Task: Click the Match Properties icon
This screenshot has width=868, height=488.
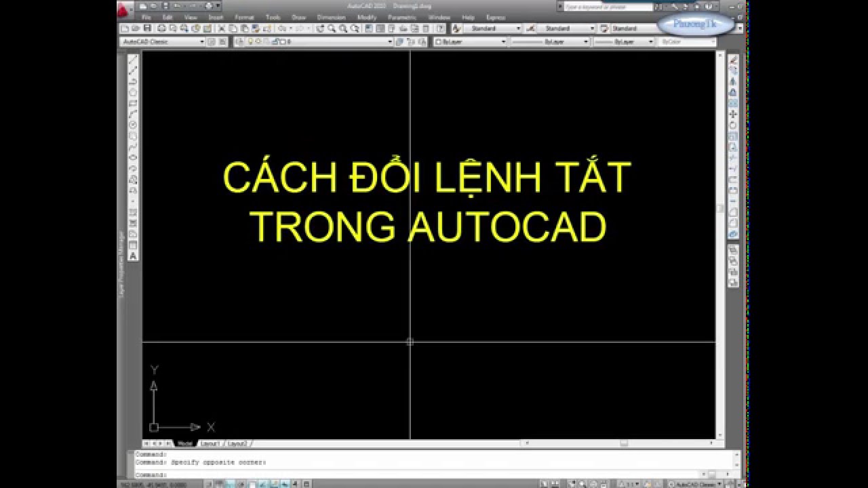Action: [256, 28]
